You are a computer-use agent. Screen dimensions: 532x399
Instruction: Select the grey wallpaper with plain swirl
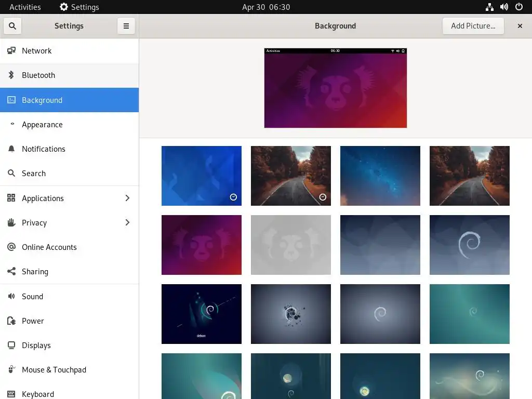[x=380, y=314]
